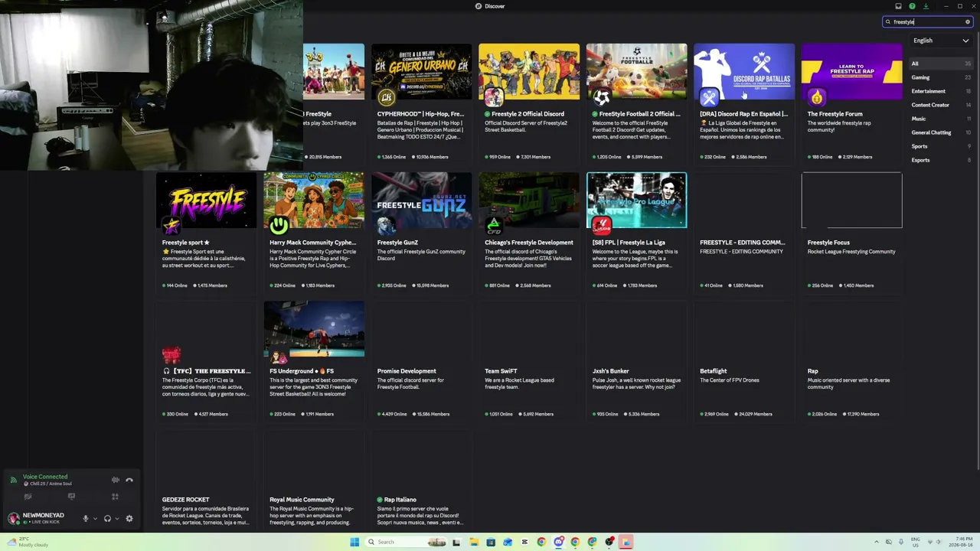Screen dimensions: 980x551
Task: Open the Discord inbox icon
Action: point(899,6)
